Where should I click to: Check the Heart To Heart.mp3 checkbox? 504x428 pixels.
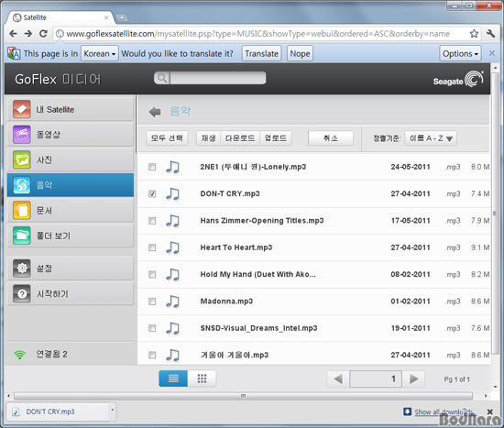coord(152,247)
